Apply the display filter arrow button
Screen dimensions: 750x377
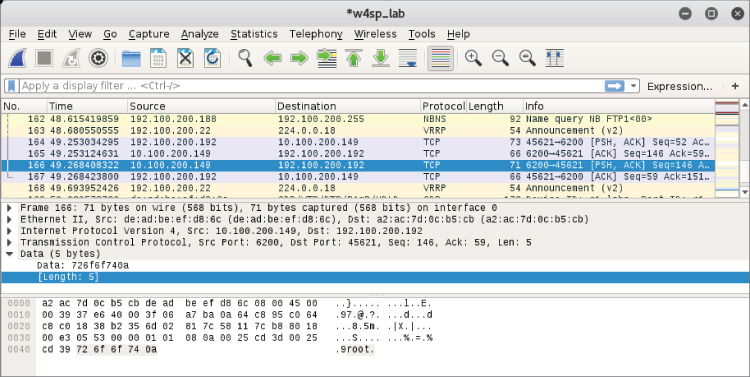[615, 86]
